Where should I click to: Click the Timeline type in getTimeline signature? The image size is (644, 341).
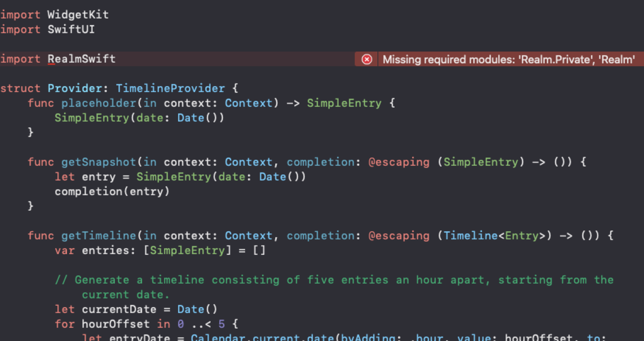[x=470, y=236]
